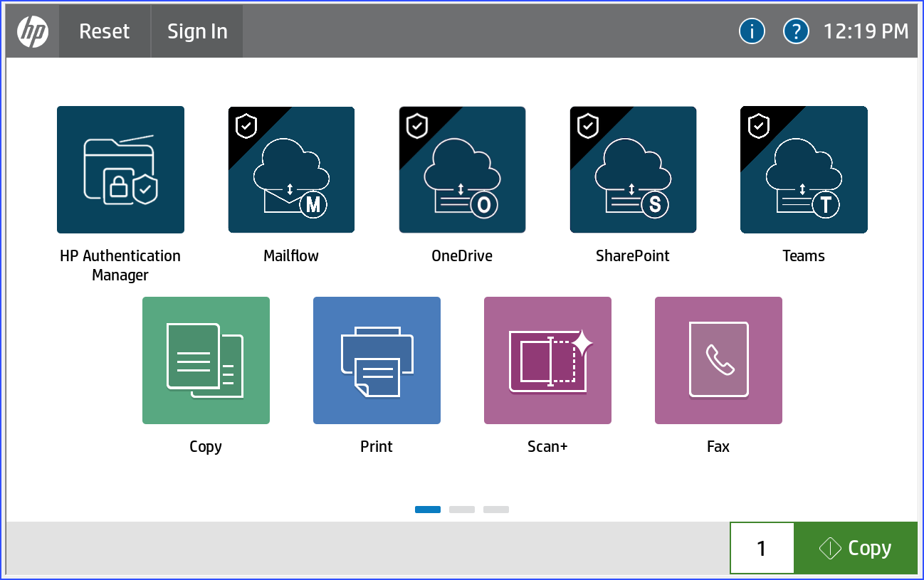Screen dimensions: 924x580
Task: Launch the Teams app tile
Action: coord(804,169)
